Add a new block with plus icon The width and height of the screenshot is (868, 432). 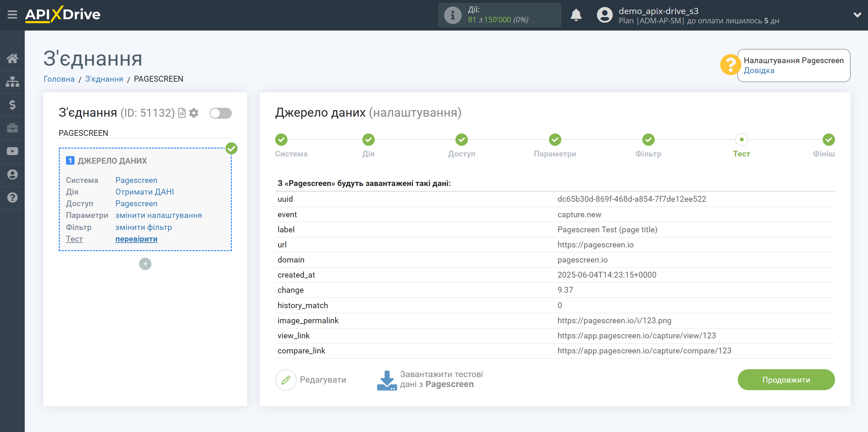(145, 264)
